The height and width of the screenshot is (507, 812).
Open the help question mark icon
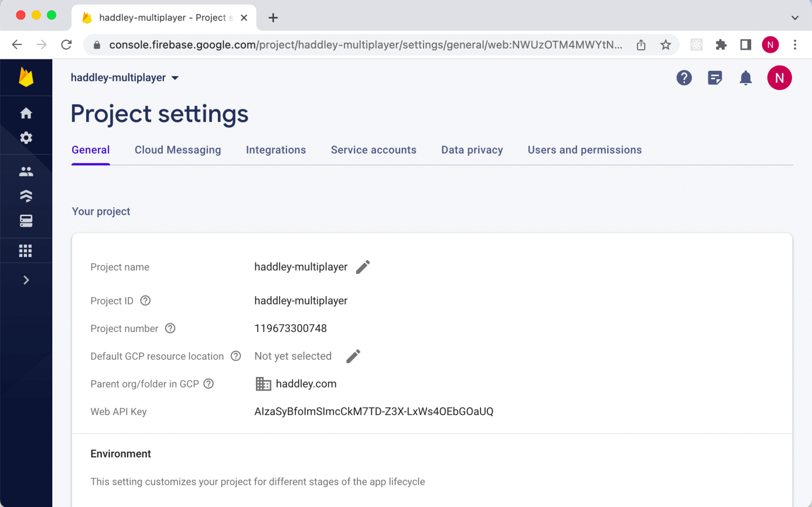[684, 78]
